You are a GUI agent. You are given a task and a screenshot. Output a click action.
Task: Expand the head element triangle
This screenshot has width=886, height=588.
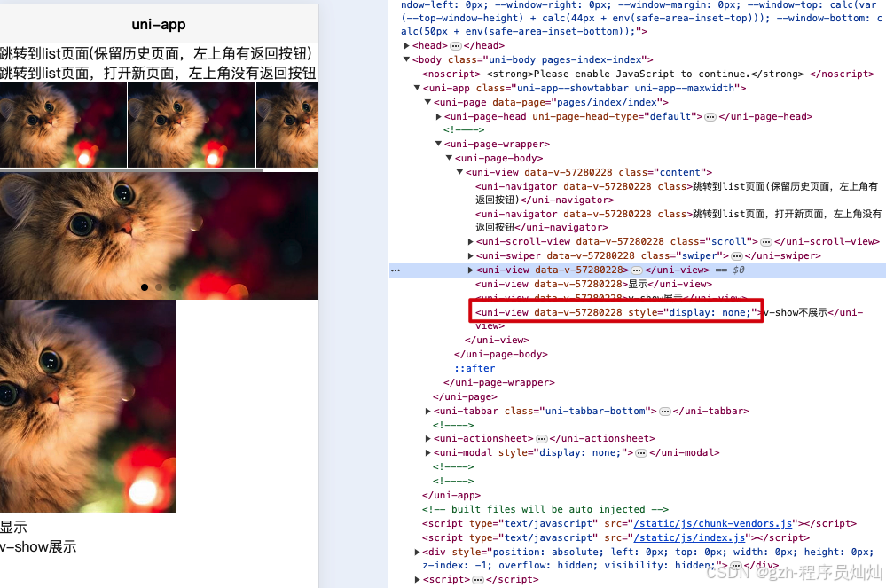(406, 46)
